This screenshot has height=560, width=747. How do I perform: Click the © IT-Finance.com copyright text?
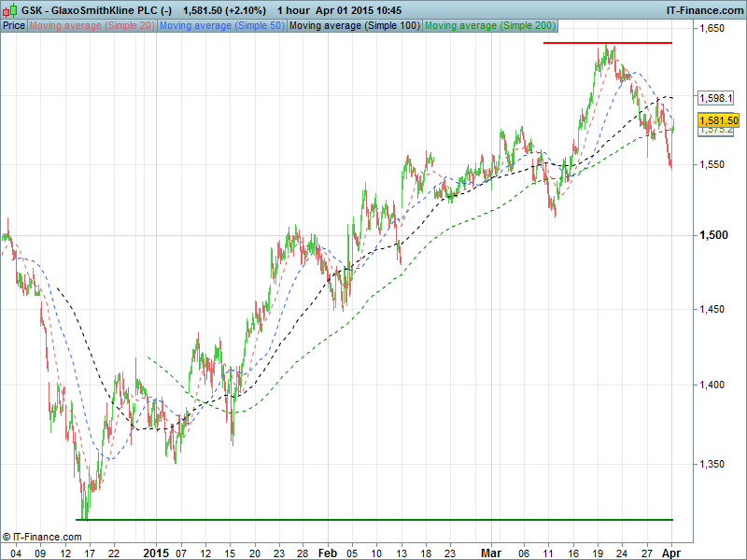(x=42, y=537)
